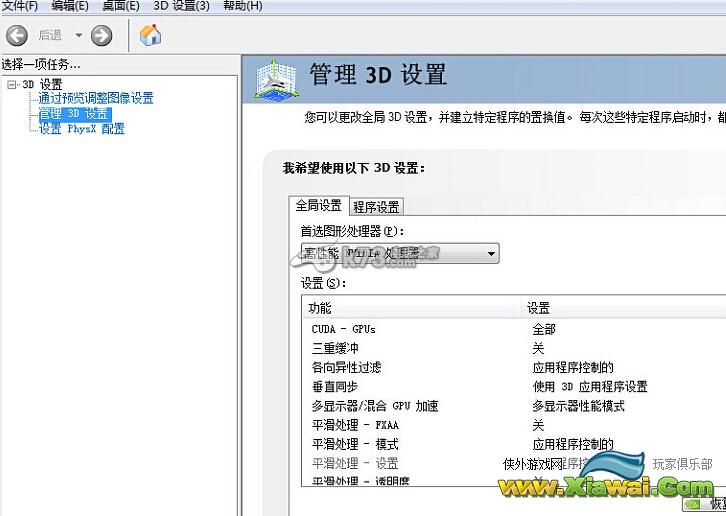726x516 pixels.
Task: Click the Forward arrow button
Action: (x=101, y=35)
